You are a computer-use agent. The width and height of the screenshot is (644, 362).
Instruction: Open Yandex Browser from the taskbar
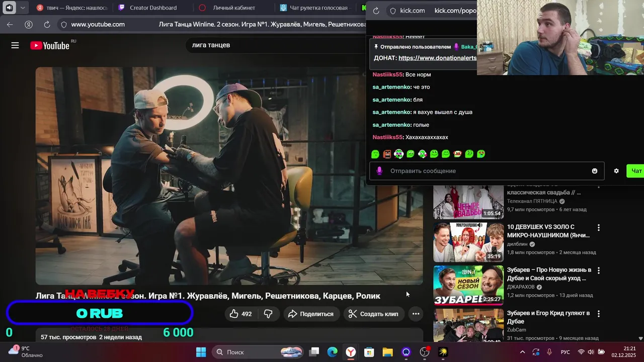coord(351,352)
